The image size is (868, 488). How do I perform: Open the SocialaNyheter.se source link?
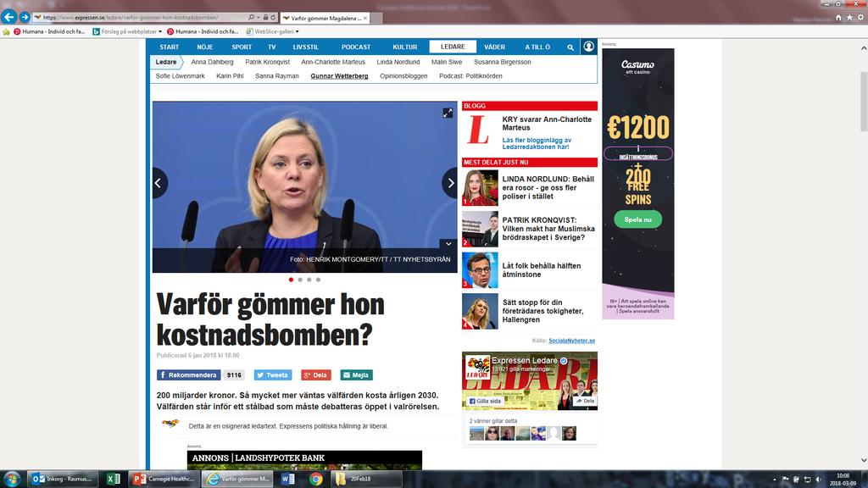click(x=572, y=341)
